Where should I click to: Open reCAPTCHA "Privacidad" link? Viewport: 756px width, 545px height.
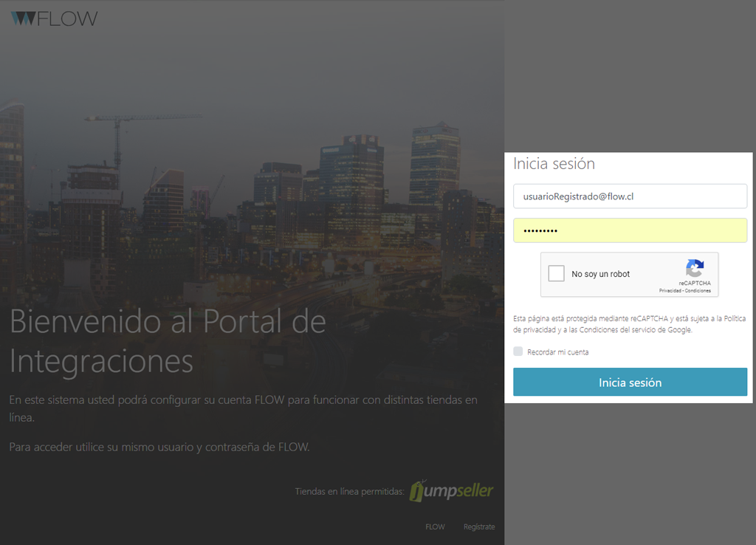670,291
